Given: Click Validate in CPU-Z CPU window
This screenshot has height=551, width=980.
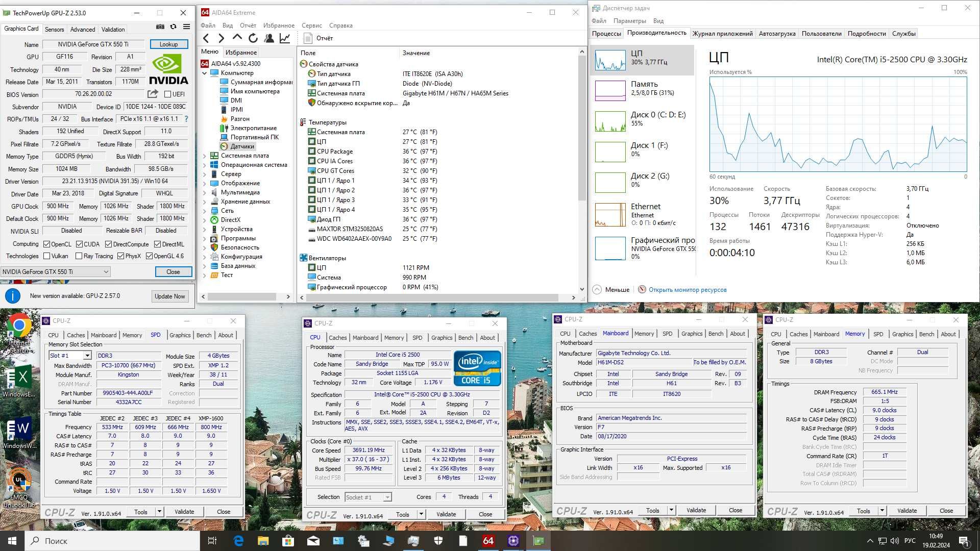Looking at the screenshot, I should (446, 514).
